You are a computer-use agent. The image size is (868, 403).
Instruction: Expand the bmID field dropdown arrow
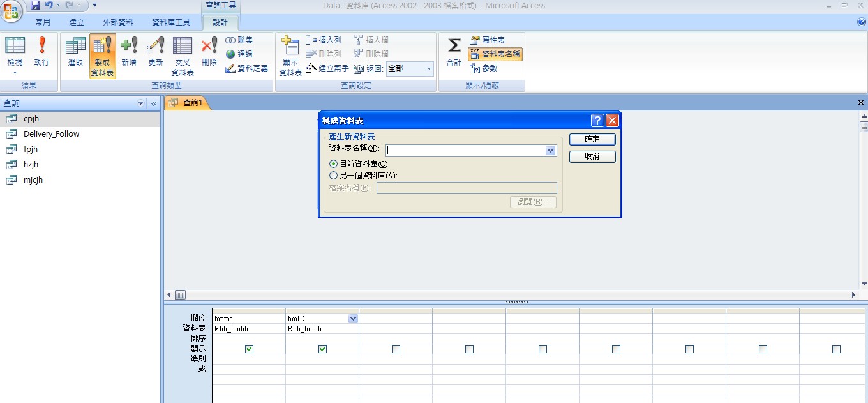[353, 319]
